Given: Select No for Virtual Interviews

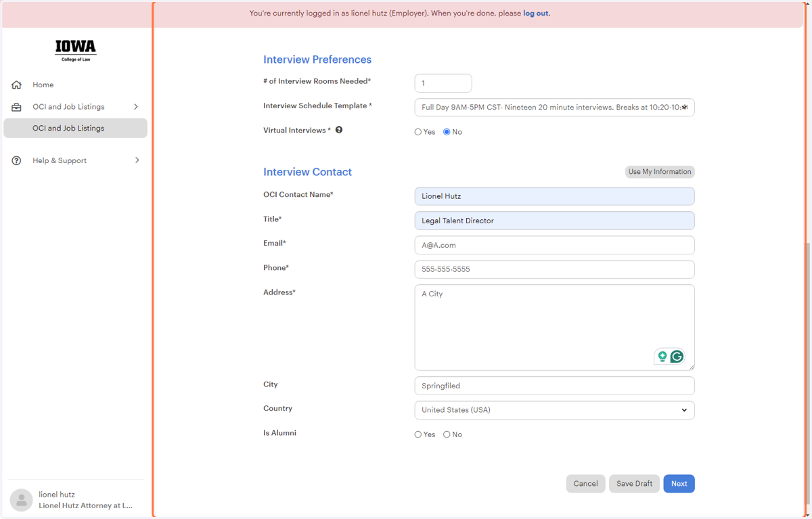Looking at the screenshot, I should pyautogui.click(x=447, y=132).
